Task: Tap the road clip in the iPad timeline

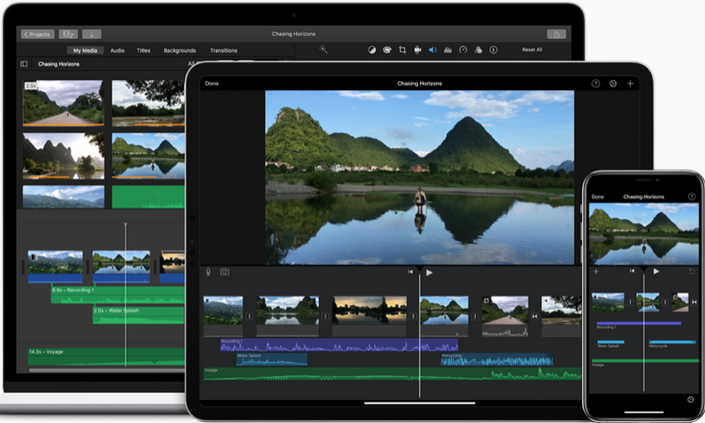Action: [x=505, y=316]
